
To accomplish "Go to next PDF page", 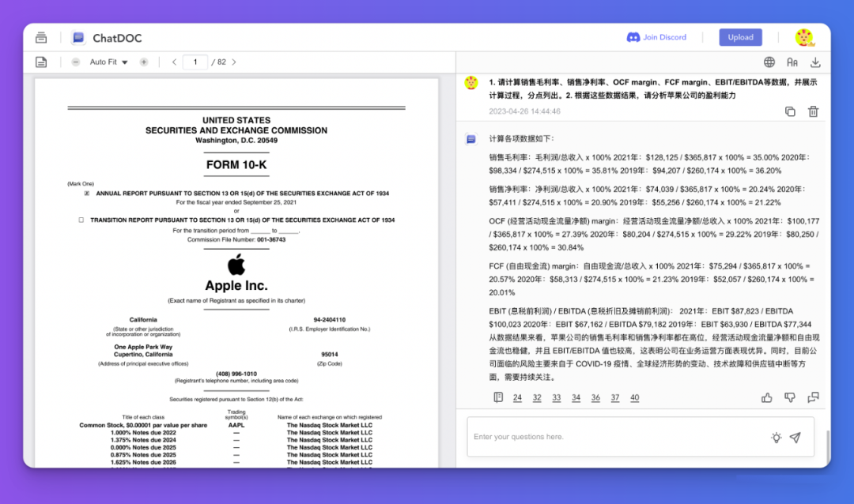I will click(234, 62).
